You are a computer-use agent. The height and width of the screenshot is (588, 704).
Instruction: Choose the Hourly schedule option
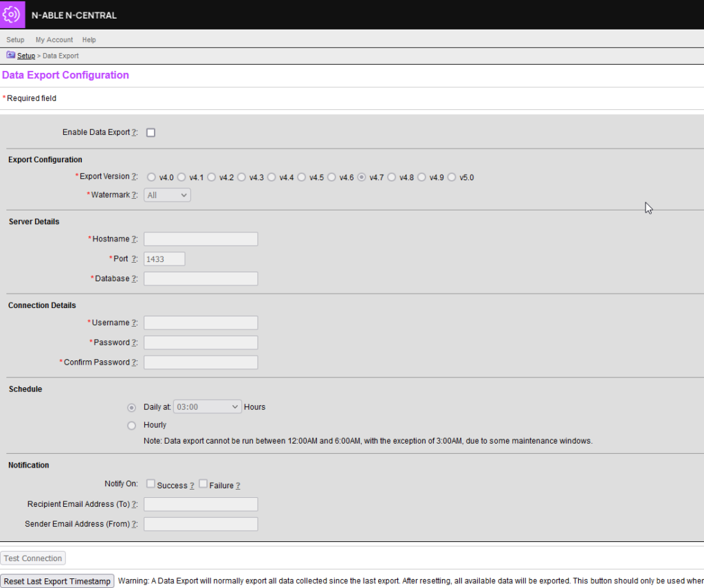(x=131, y=426)
